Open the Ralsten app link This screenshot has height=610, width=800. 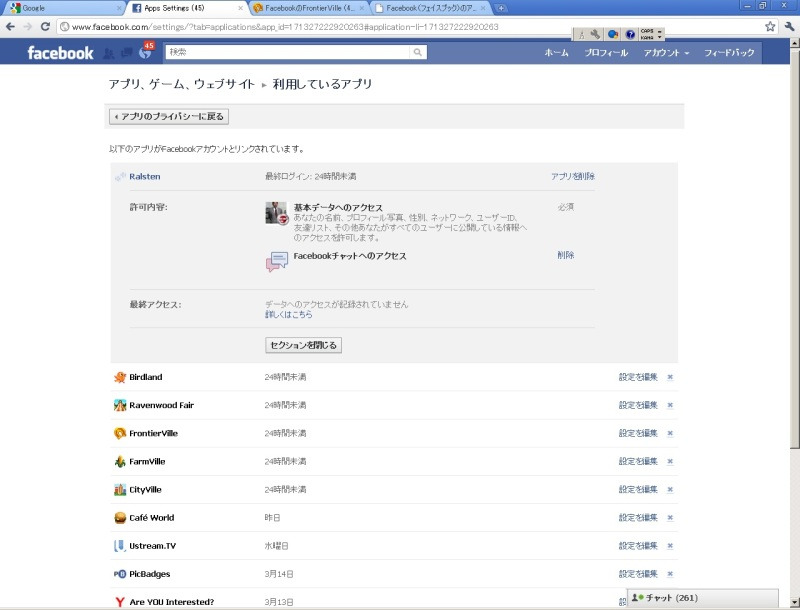[x=145, y=176]
